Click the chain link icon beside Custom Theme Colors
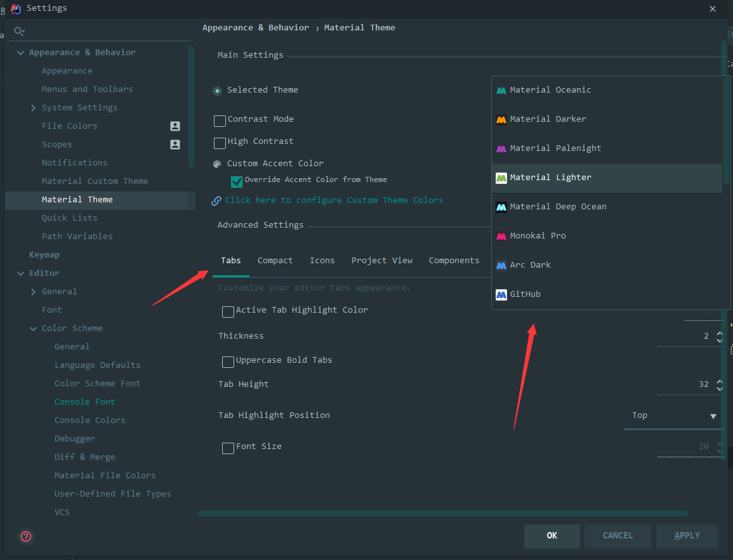The width and height of the screenshot is (733, 560). click(216, 200)
